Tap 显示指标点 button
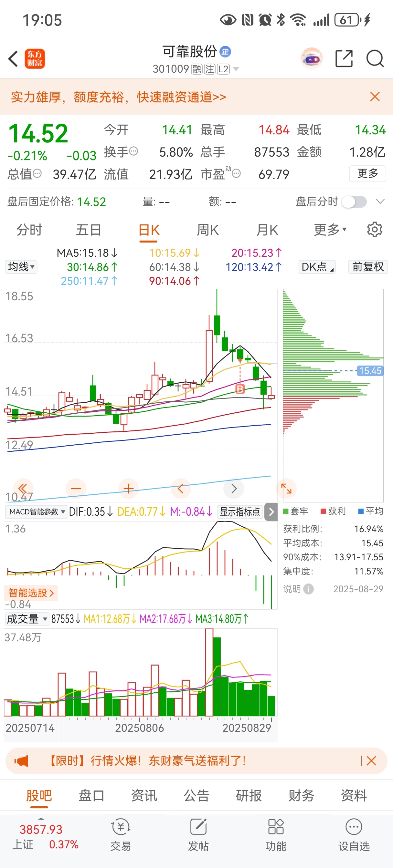Image resolution: width=393 pixels, height=868 pixels. pos(240,512)
